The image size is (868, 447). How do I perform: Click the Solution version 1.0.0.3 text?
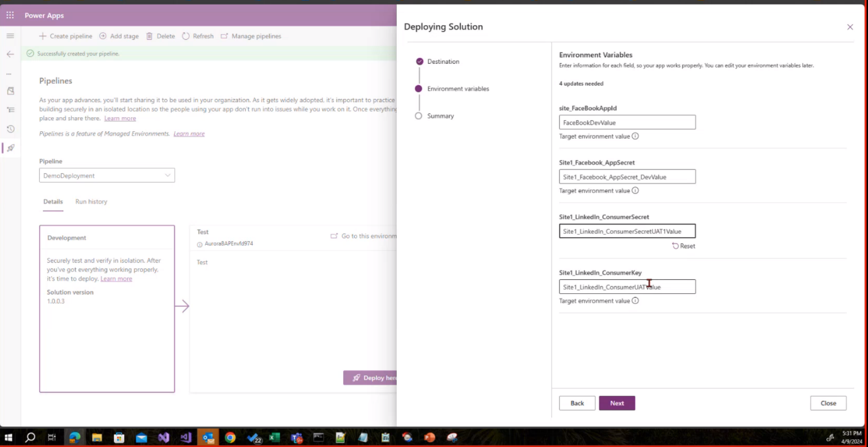coord(70,297)
